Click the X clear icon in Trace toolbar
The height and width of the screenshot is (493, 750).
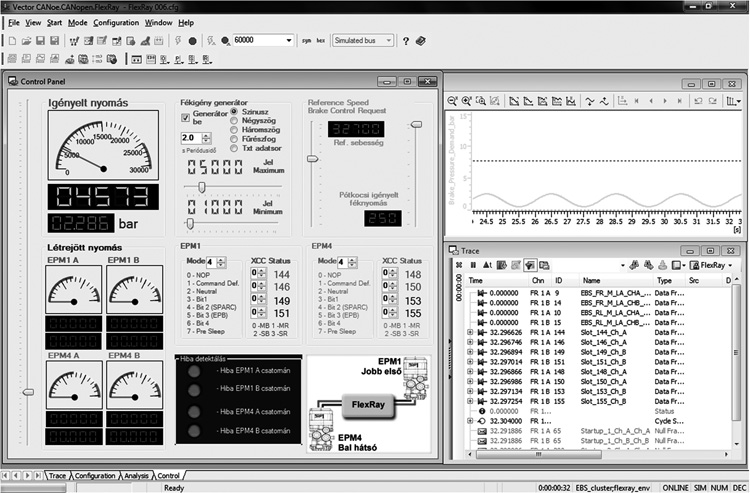click(459, 265)
